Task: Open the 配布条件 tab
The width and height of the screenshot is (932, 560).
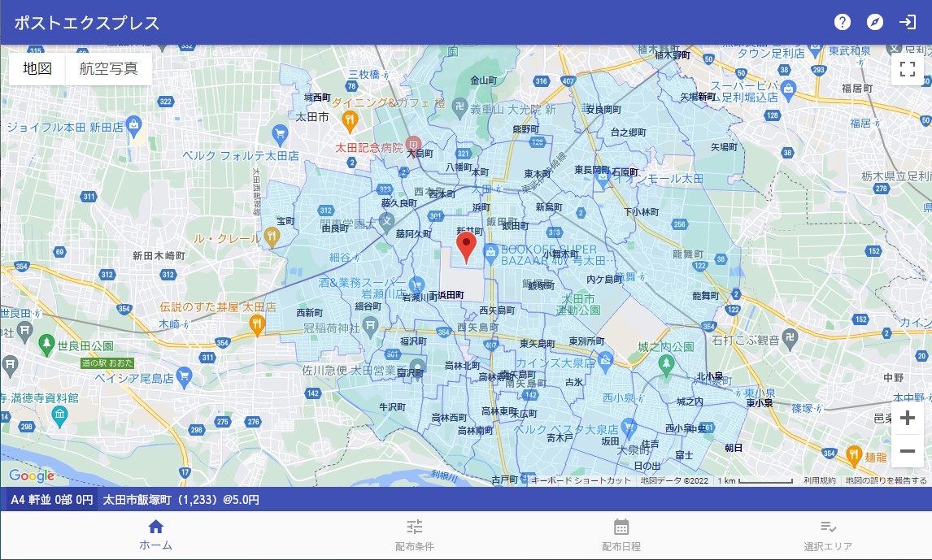Action: pyautogui.click(x=414, y=535)
